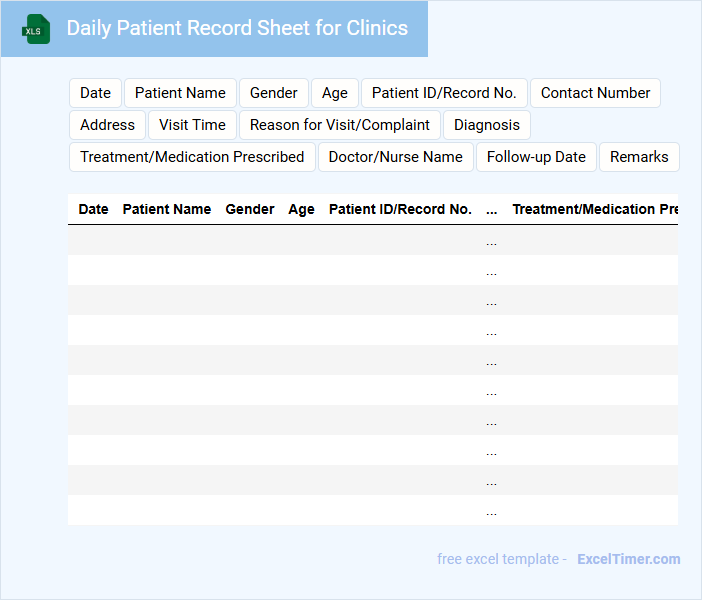Choose the Visit Time tag
Viewport: 702px width, 600px height.
(192, 125)
